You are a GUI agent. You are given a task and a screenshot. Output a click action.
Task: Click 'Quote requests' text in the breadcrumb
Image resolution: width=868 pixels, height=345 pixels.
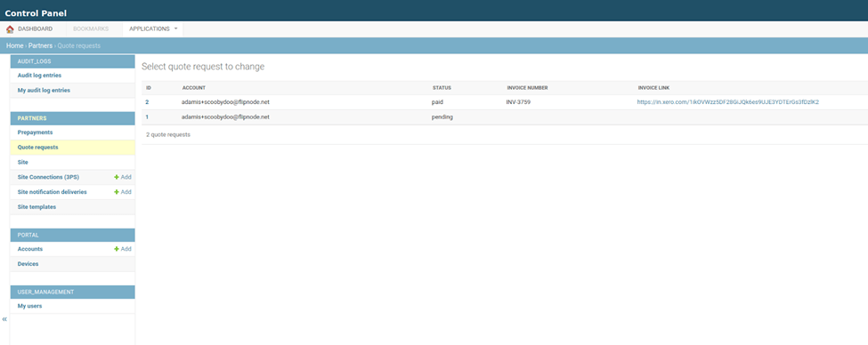coord(78,46)
